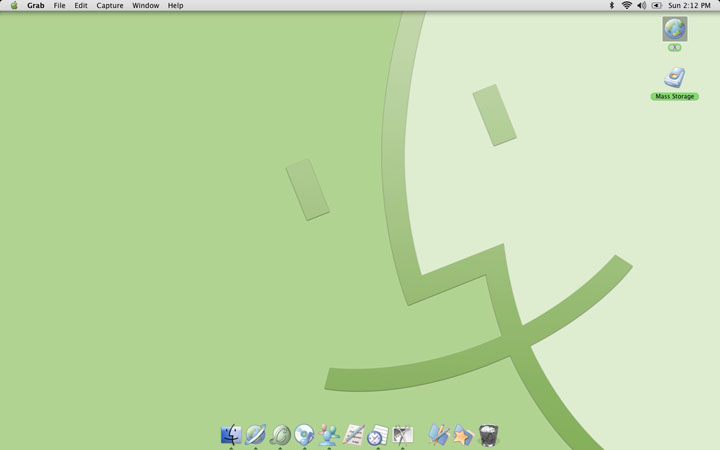This screenshot has width=720, height=450.
Task: Open the Capture menu
Action: [110, 6]
